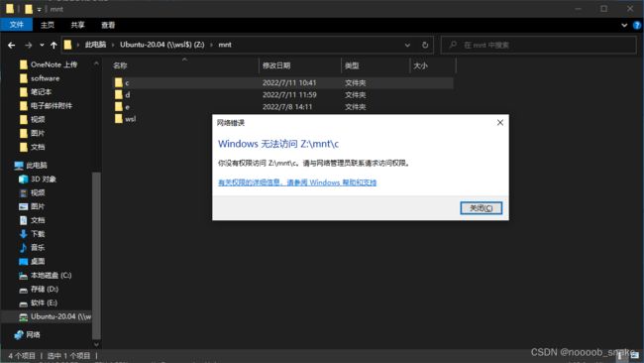The width and height of the screenshot is (644, 363).
Task: Open the recent locations dropdown arrow
Action: click(x=42, y=45)
